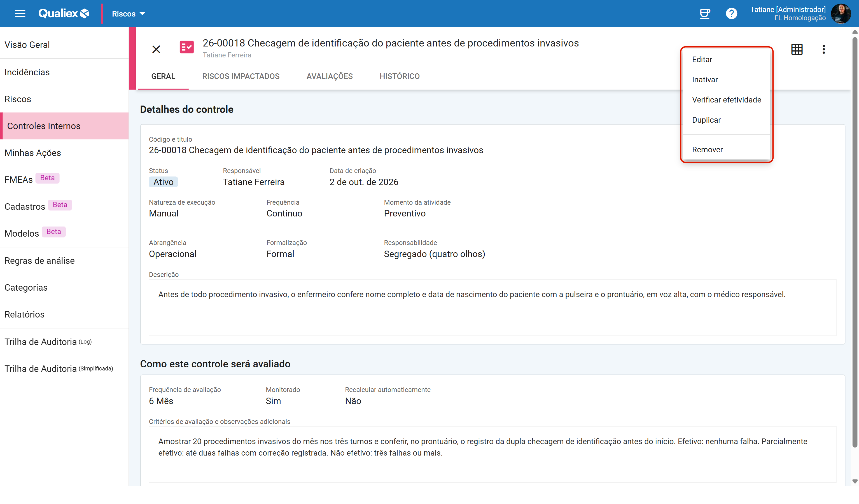This screenshot has height=504, width=859.
Task: Select Editar from the context menu
Action: coord(726,59)
